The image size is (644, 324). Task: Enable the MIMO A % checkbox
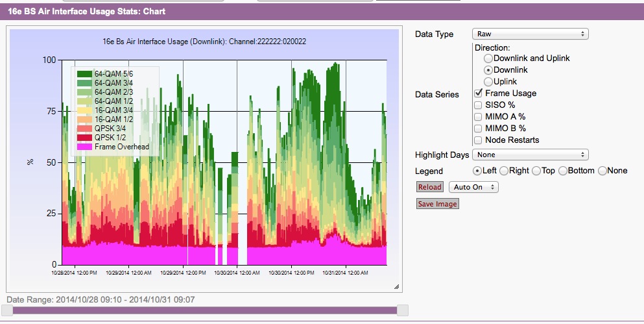point(478,117)
